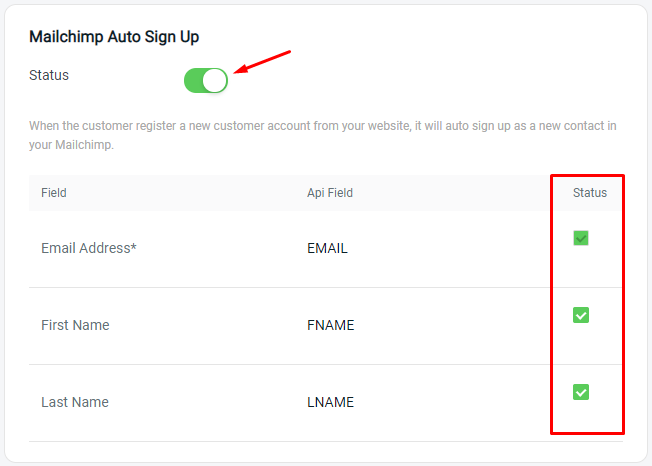The image size is (652, 466).
Task: Click the divider line below Last Name row
Action: pos(326,441)
